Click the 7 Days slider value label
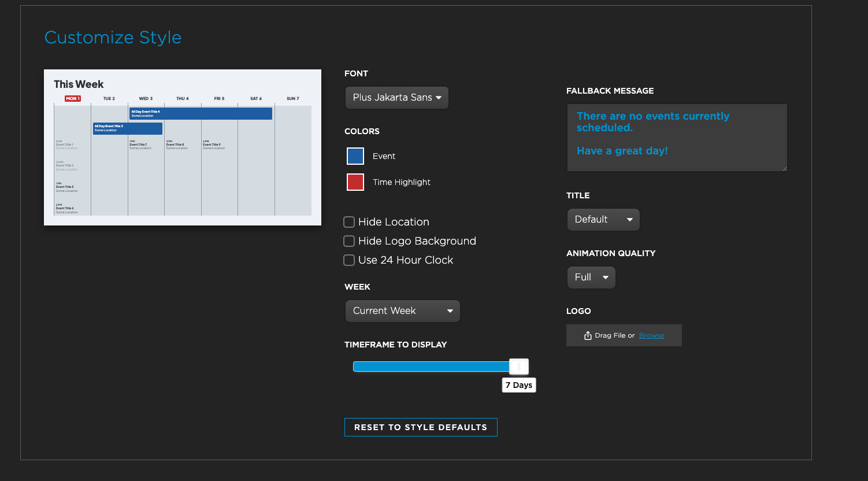Screen dimensions: 868x481 click(519, 385)
